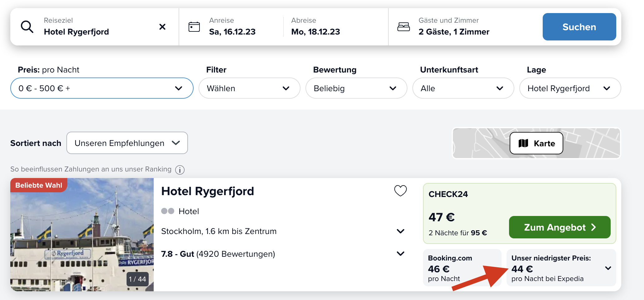Screen dimensions: 644x300
Task: Open the map with Karte button
Action: click(x=536, y=143)
